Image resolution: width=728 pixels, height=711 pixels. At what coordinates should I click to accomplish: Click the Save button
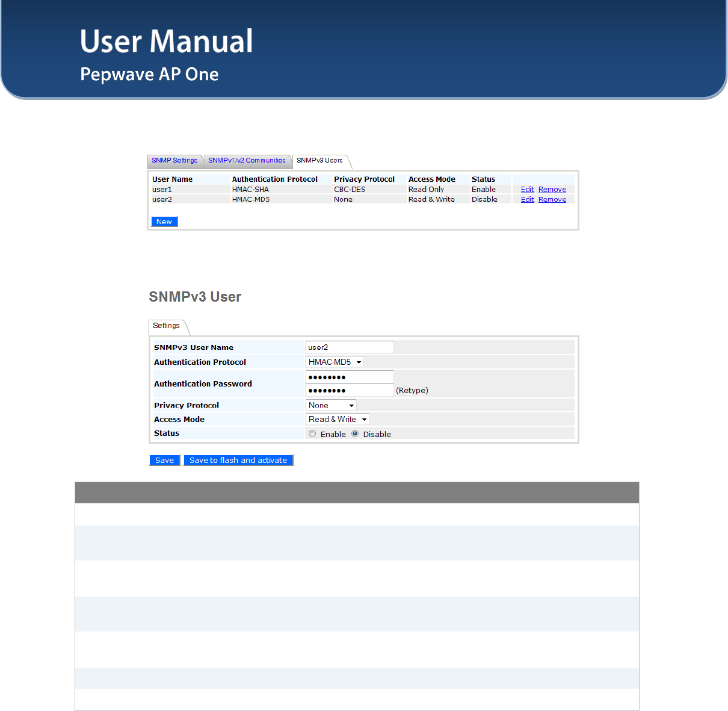pyautogui.click(x=165, y=460)
